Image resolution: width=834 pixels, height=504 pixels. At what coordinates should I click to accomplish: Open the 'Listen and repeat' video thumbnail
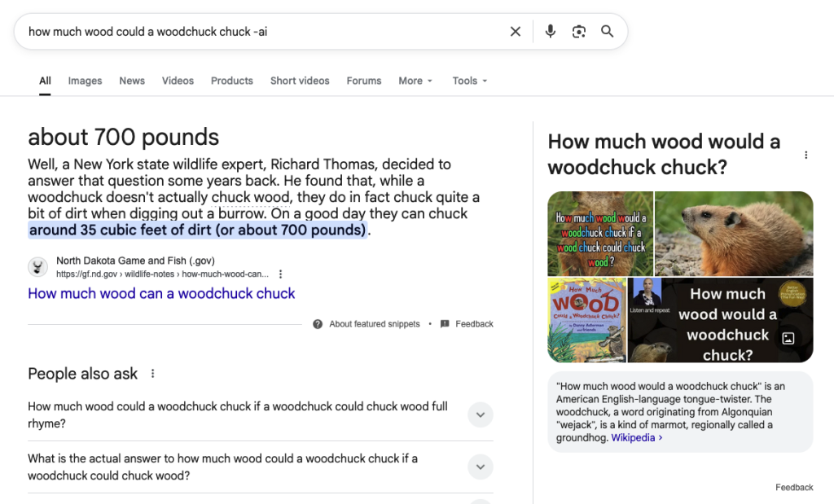coord(721,320)
